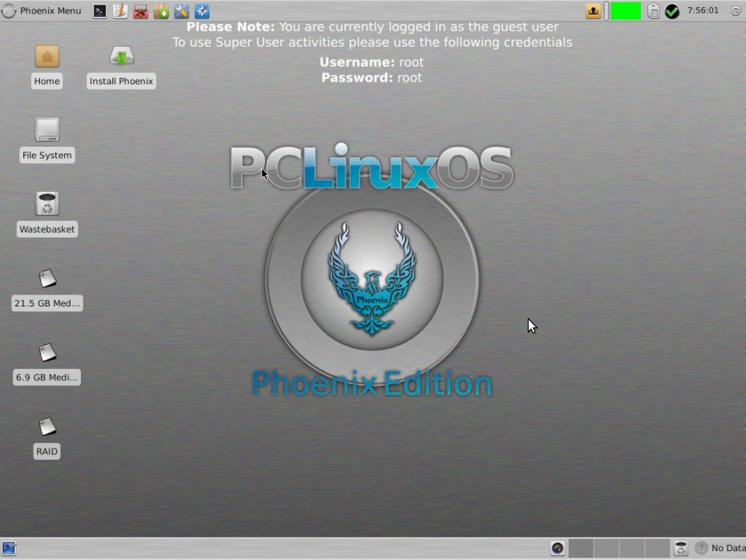Switch to the fourth workspace
746x560 pixels.
657,548
